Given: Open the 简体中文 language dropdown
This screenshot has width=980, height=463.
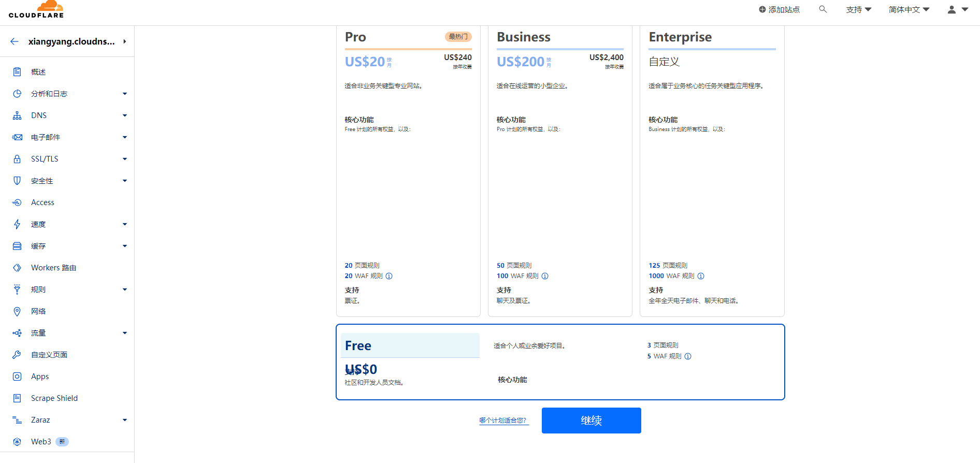Looking at the screenshot, I should click(x=909, y=9).
